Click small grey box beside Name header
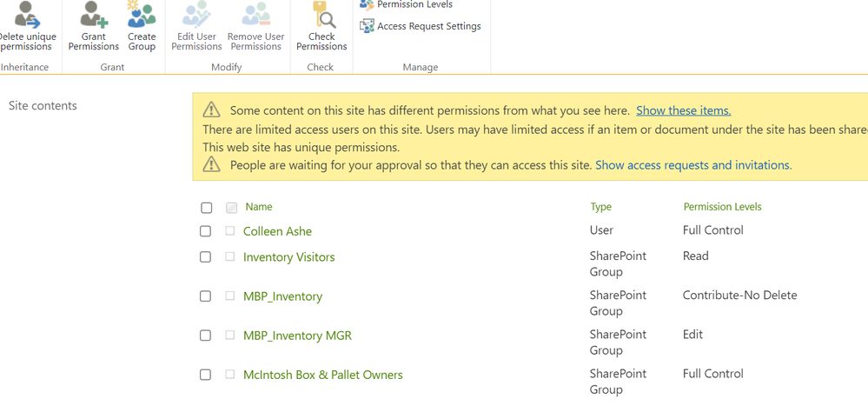 click(231, 208)
